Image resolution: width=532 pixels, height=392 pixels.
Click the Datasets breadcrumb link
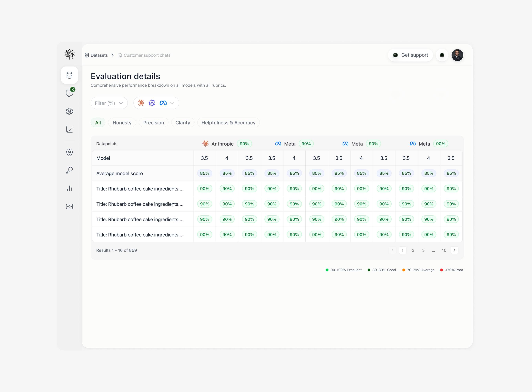(99, 55)
